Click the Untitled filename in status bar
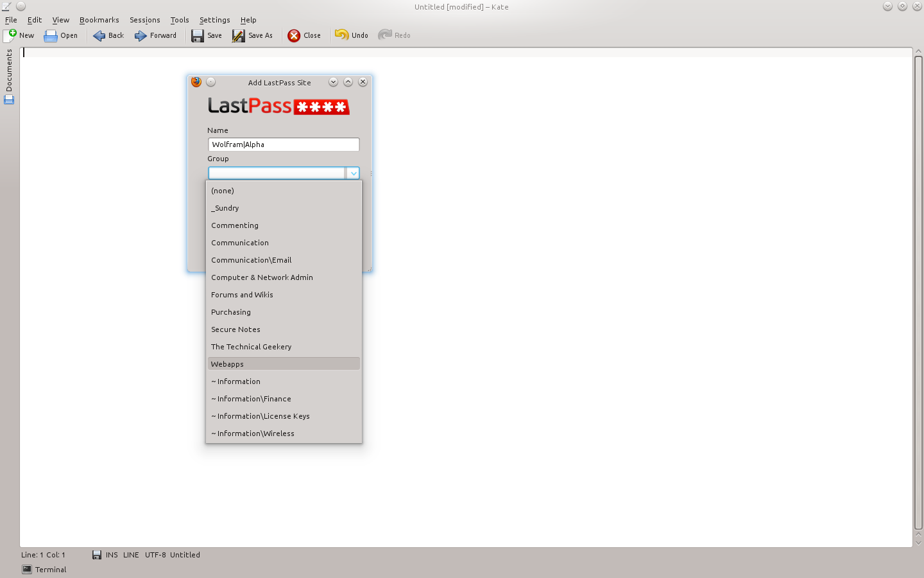This screenshot has width=924, height=578. click(x=185, y=555)
